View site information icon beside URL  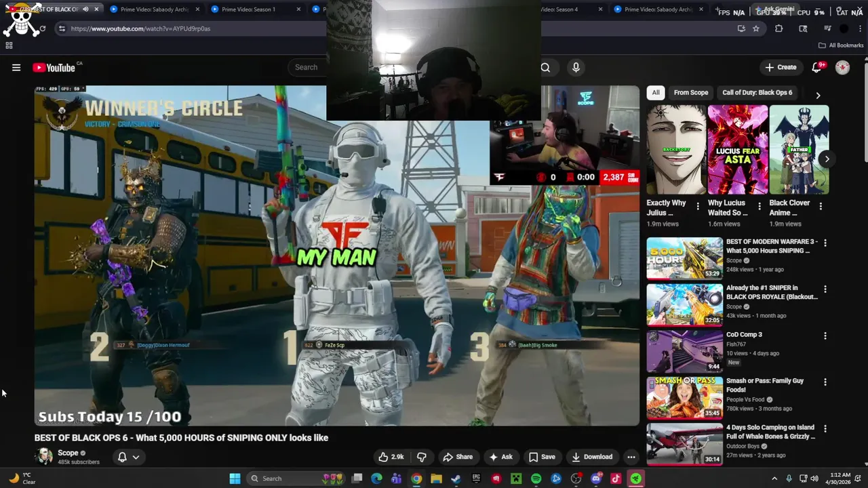pyautogui.click(x=62, y=28)
